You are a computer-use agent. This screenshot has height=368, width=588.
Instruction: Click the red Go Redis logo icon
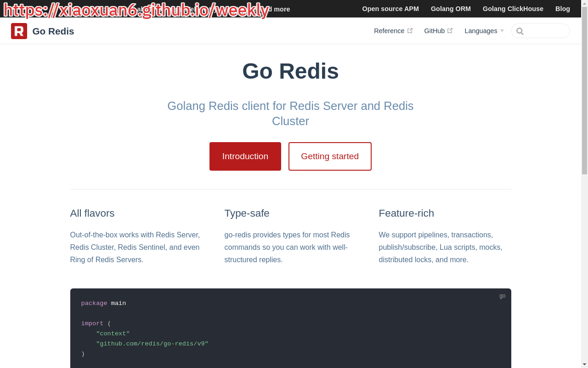pyautogui.click(x=19, y=31)
